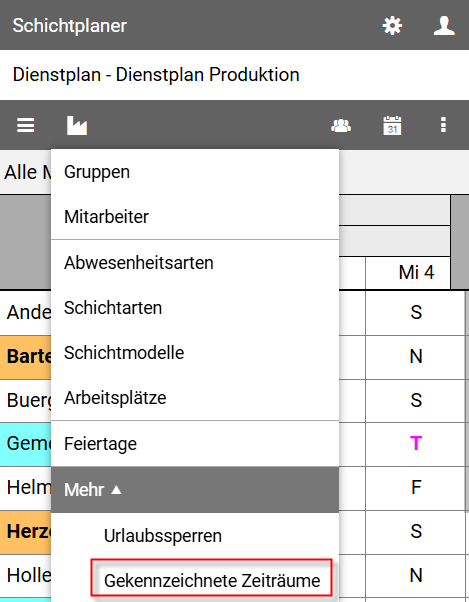The height and width of the screenshot is (602, 469).
Task: Open the employee group people icon
Action: pos(341,126)
